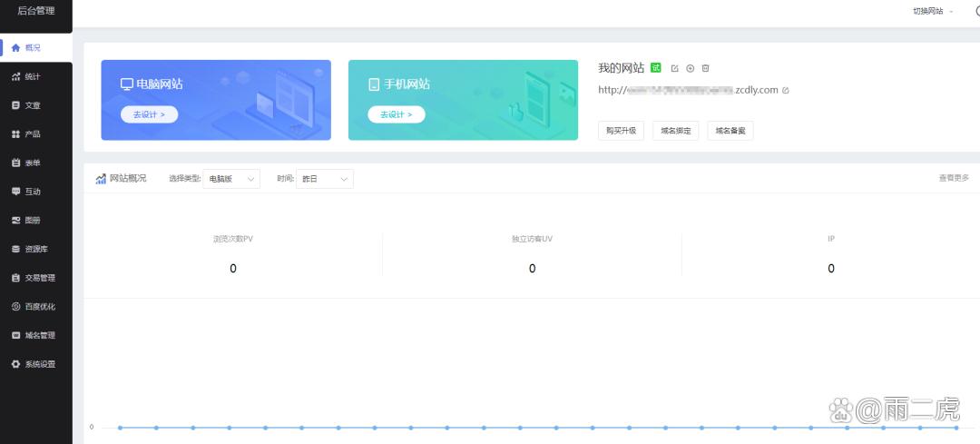
Task: Open the 互动 interaction section
Action: tap(35, 192)
